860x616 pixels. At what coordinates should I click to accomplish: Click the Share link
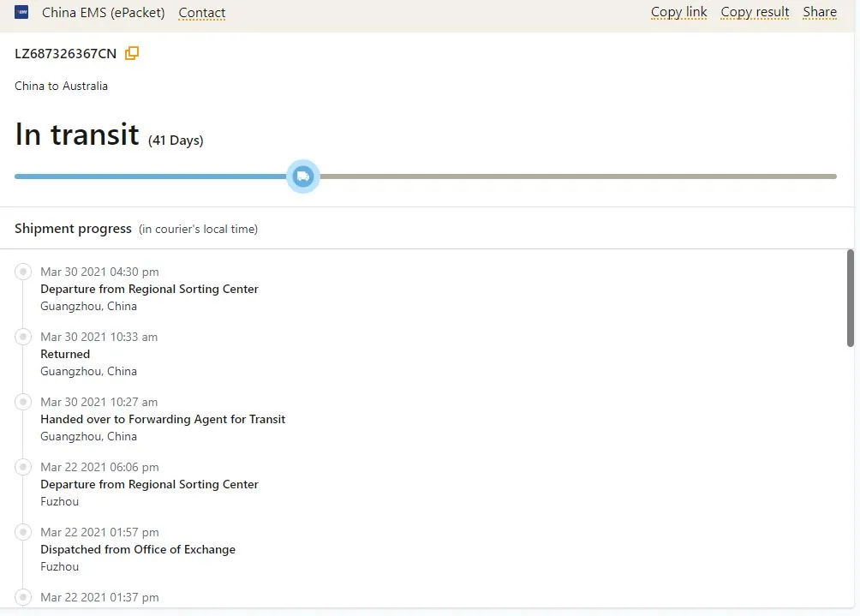tap(819, 12)
